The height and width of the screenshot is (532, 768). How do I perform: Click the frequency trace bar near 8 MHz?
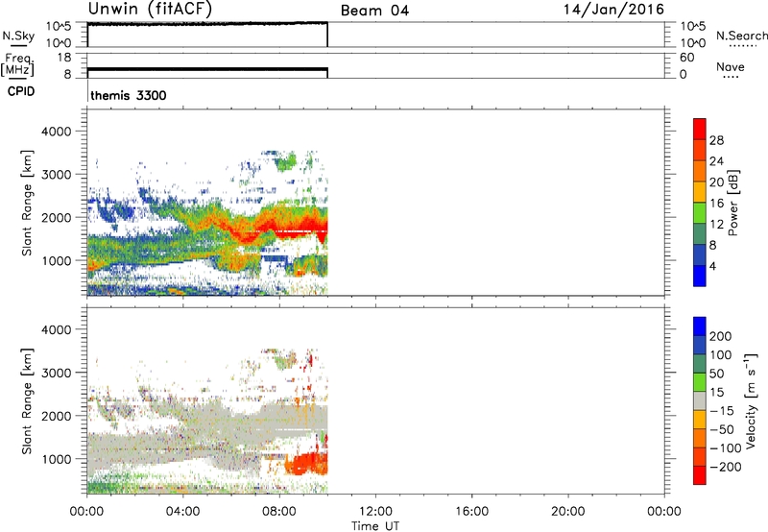(x=207, y=69)
